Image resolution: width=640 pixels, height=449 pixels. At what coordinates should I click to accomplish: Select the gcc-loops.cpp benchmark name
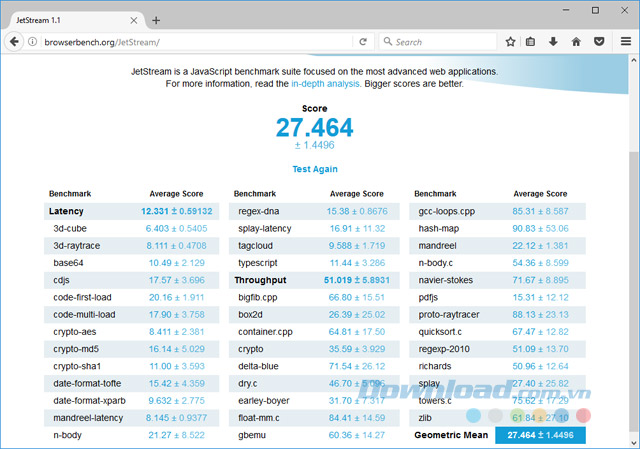[x=447, y=211]
